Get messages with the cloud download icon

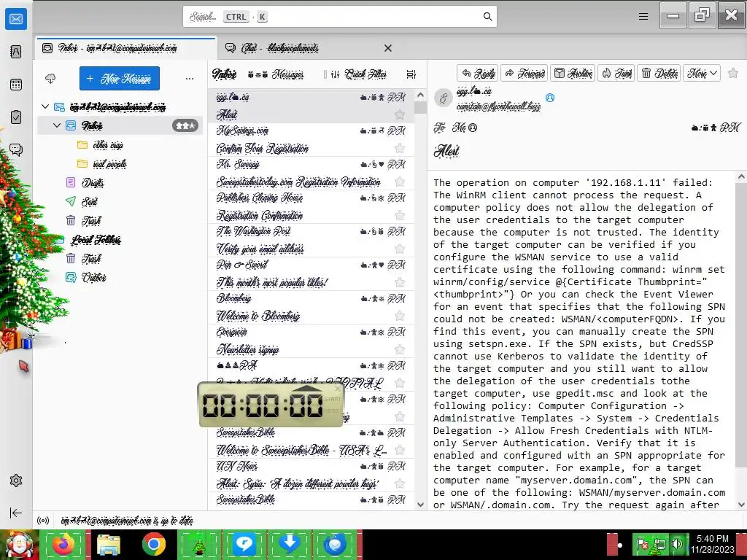coord(50,79)
